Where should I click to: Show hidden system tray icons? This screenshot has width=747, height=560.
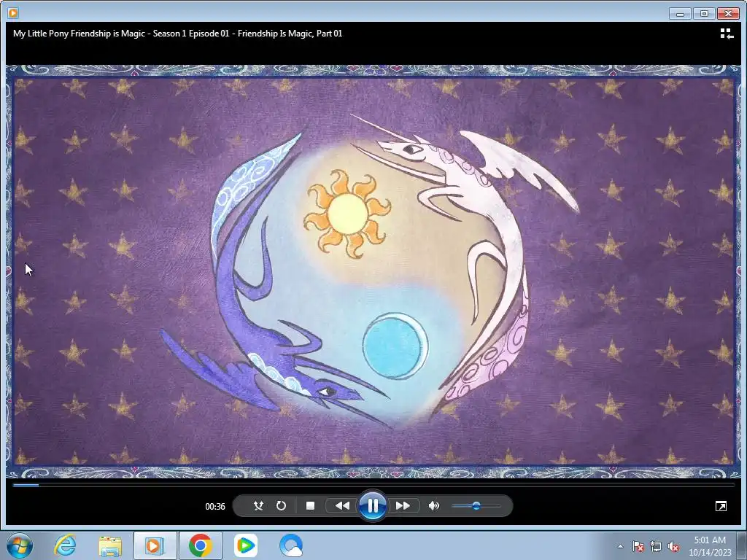click(620, 546)
